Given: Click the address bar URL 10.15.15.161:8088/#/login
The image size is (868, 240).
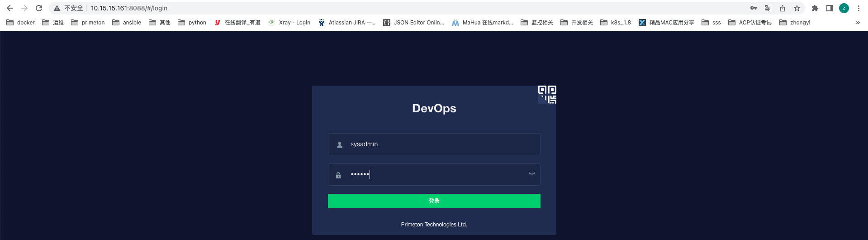Looking at the screenshot, I should pos(129,8).
